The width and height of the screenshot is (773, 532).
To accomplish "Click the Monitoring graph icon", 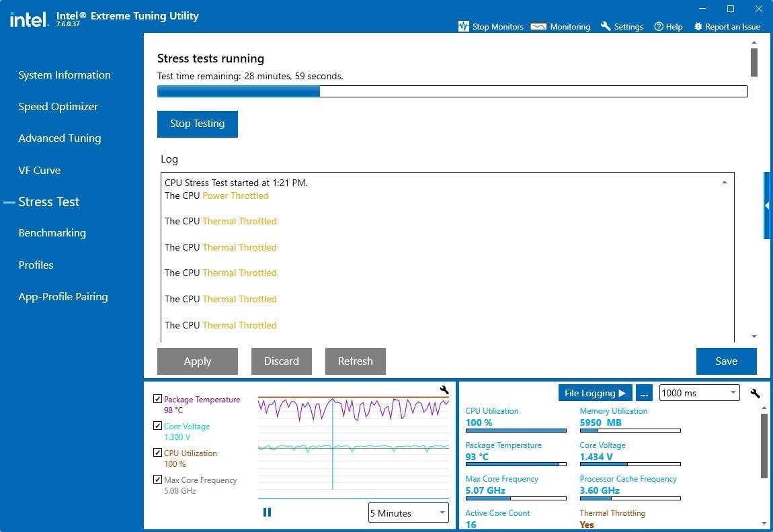I will click(x=538, y=27).
